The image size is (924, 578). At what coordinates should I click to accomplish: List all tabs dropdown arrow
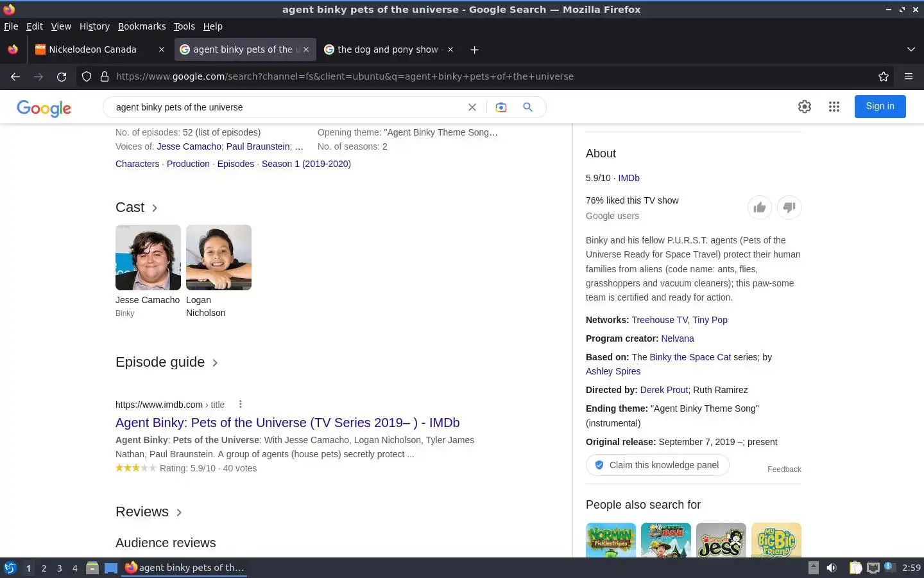911,49
